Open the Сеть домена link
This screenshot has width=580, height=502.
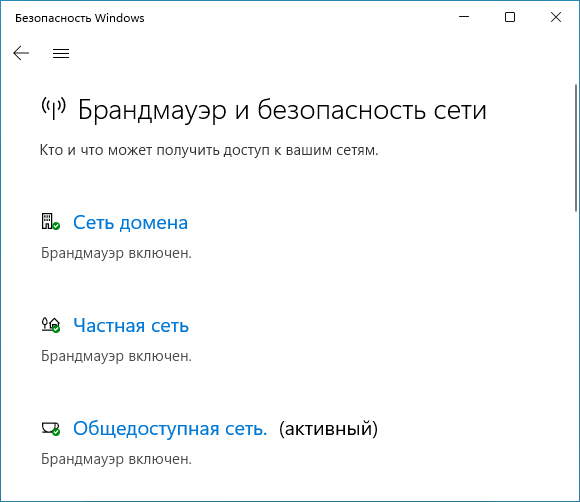pyautogui.click(x=130, y=222)
